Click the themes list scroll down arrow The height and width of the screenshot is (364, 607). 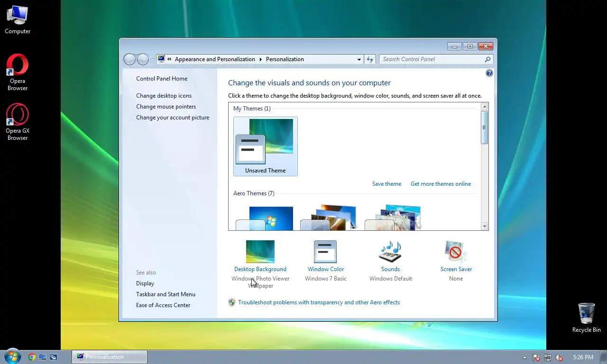(x=484, y=227)
